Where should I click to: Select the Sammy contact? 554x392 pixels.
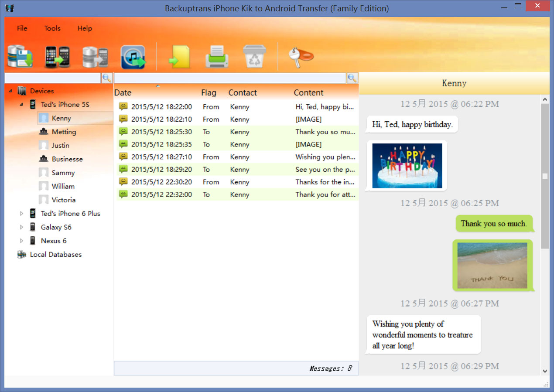[x=63, y=173]
